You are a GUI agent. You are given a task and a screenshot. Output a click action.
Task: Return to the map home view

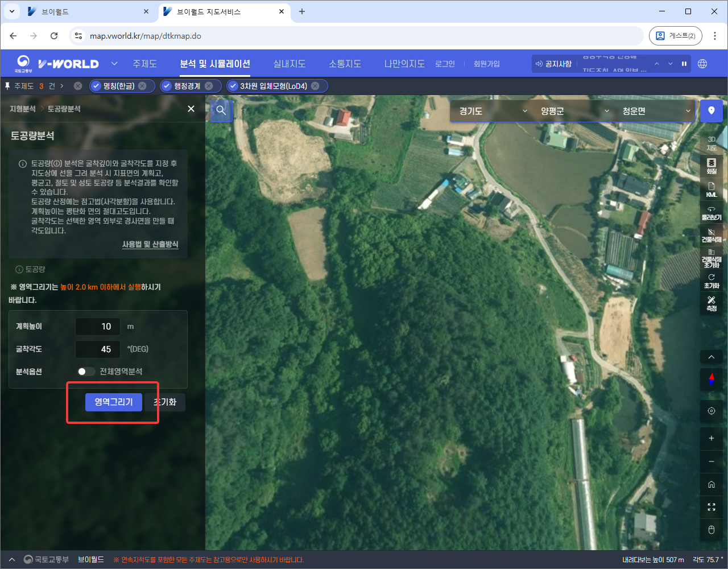[711, 484]
